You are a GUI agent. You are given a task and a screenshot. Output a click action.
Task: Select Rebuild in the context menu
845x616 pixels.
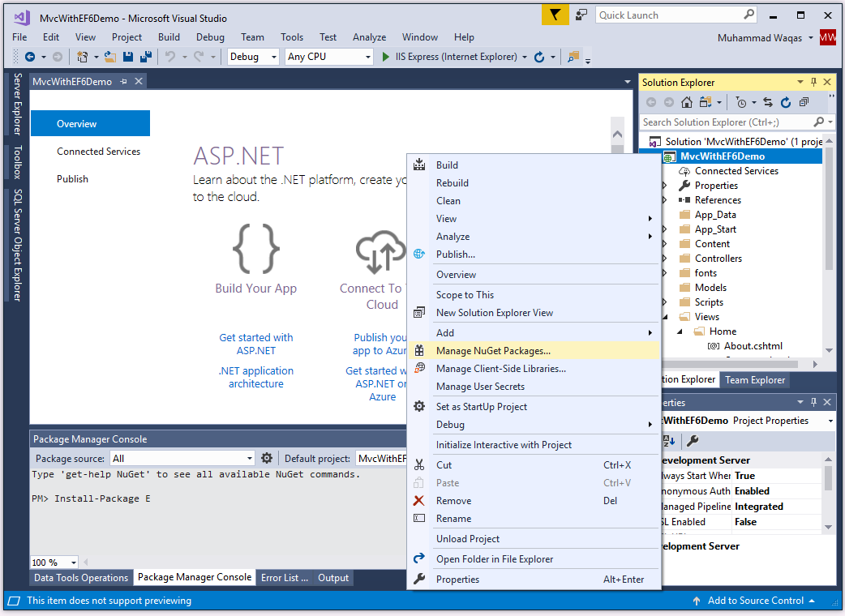click(x=534, y=183)
